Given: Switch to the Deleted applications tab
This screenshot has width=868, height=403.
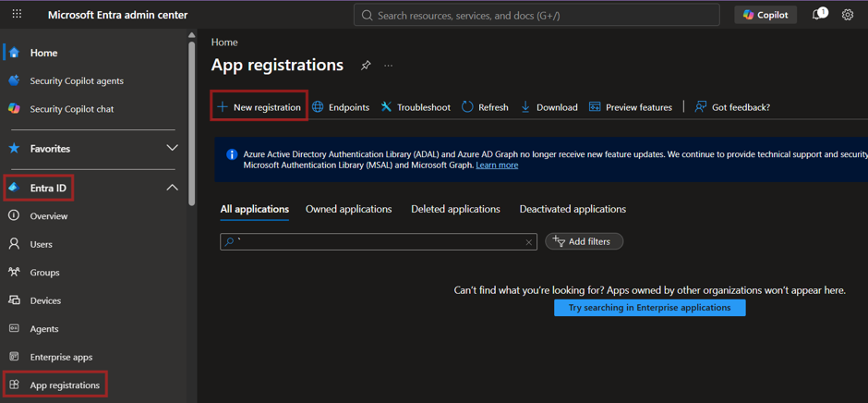Looking at the screenshot, I should [455, 209].
